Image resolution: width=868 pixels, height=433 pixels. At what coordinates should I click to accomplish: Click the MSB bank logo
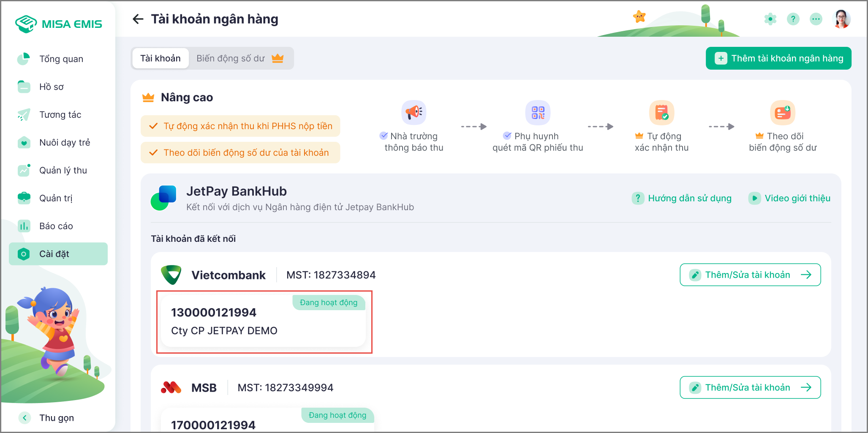click(x=171, y=387)
